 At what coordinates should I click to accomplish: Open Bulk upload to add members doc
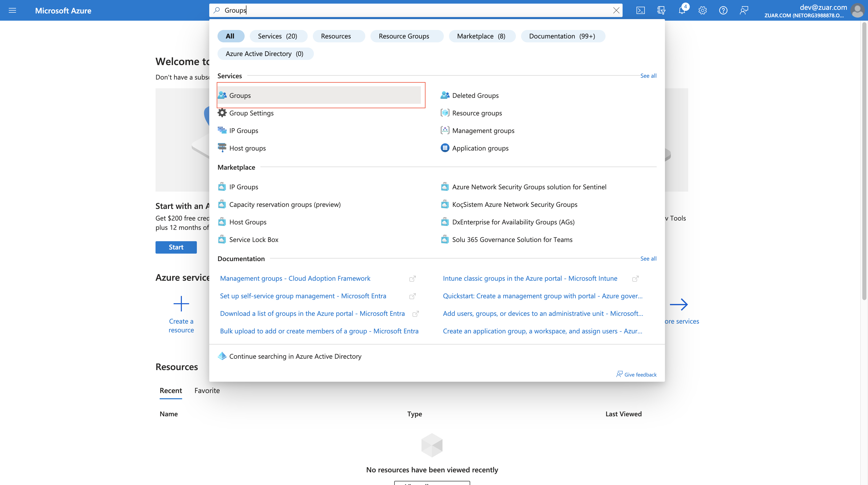(319, 331)
